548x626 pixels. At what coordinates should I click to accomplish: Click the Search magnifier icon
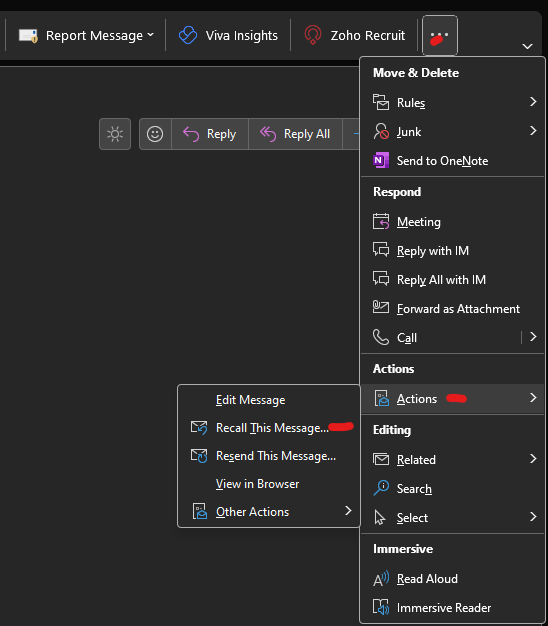pos(381,488)
